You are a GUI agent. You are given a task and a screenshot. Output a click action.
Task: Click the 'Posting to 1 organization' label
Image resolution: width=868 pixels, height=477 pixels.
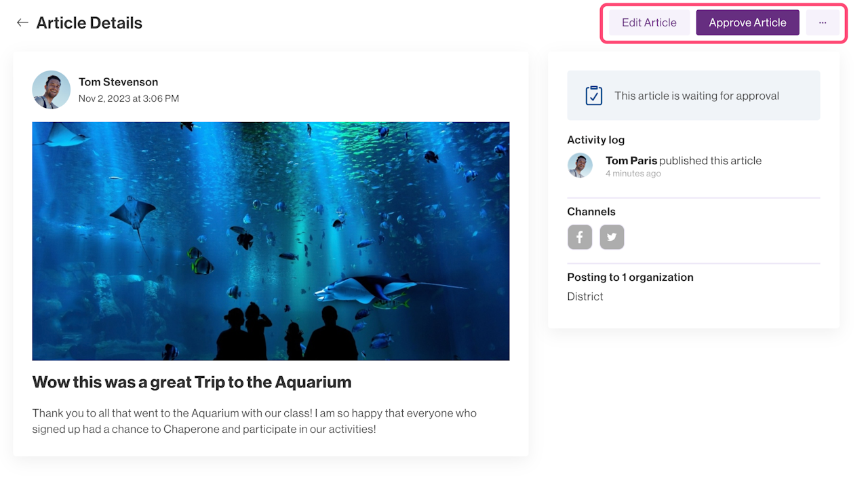click(x=630, y=277)
